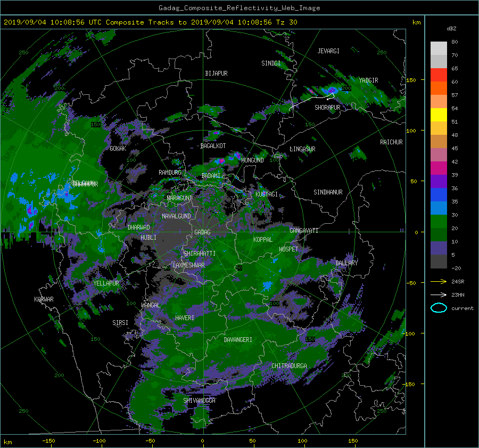The height and width of the screenshot is (448, 479).
Task: Click the '80' value on the dBZ scale
Action: (x=455, y=42)
